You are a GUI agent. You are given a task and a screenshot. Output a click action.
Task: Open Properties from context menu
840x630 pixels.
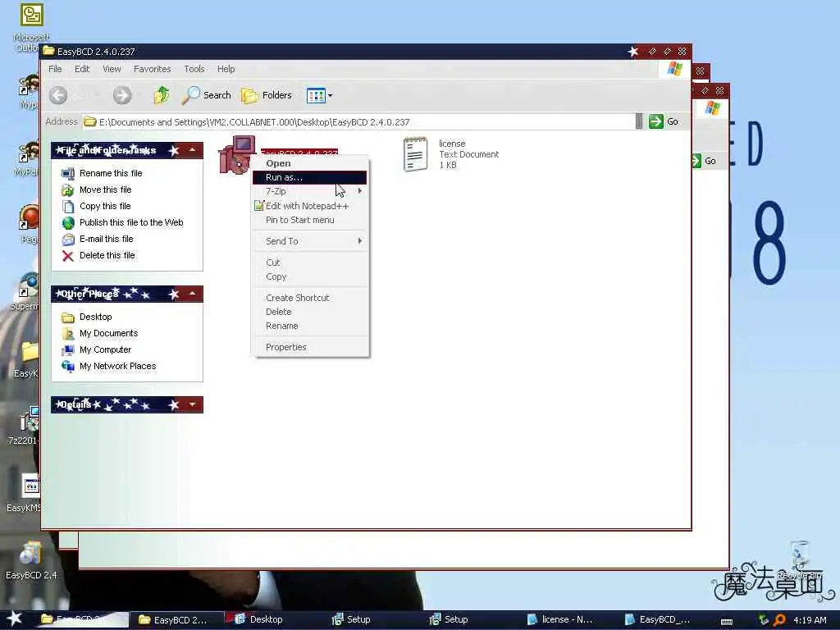[x=310, y=347]
